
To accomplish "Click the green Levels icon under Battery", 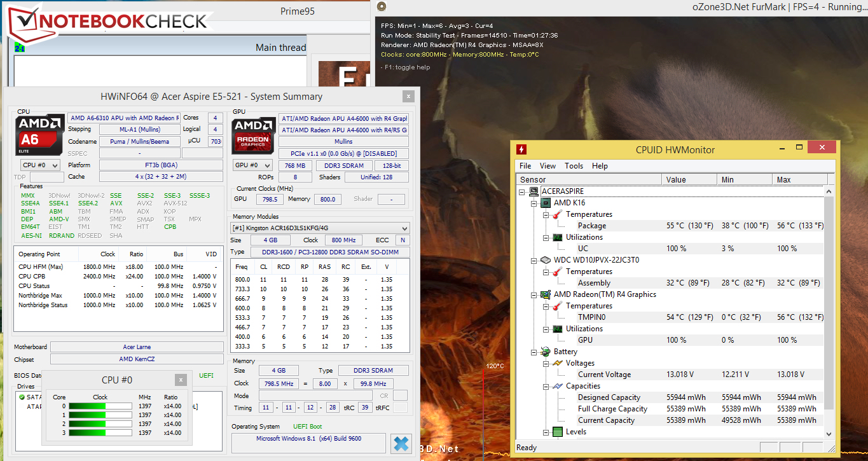I will point(557,432).
